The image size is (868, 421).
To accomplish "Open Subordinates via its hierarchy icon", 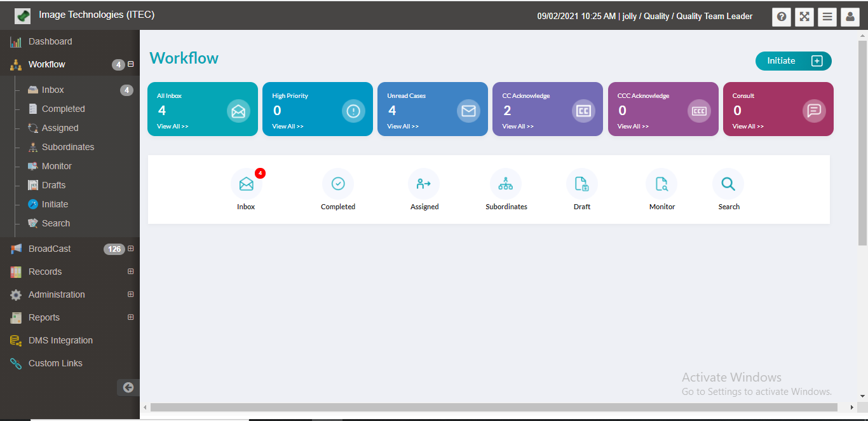I will coord(506,183).
